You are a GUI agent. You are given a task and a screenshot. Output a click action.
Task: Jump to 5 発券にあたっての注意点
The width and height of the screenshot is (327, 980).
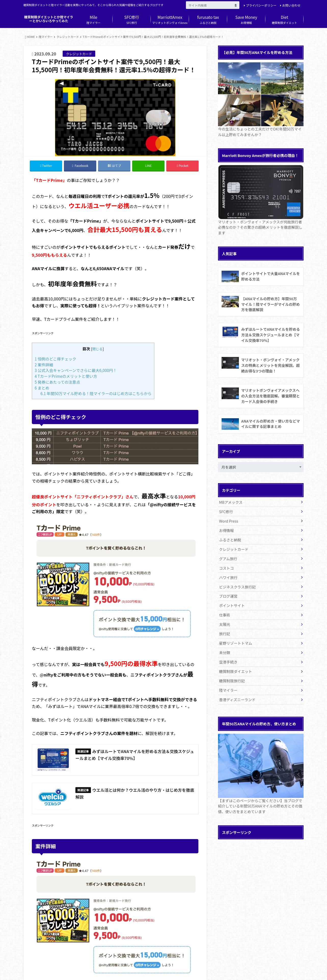(57, 382)
